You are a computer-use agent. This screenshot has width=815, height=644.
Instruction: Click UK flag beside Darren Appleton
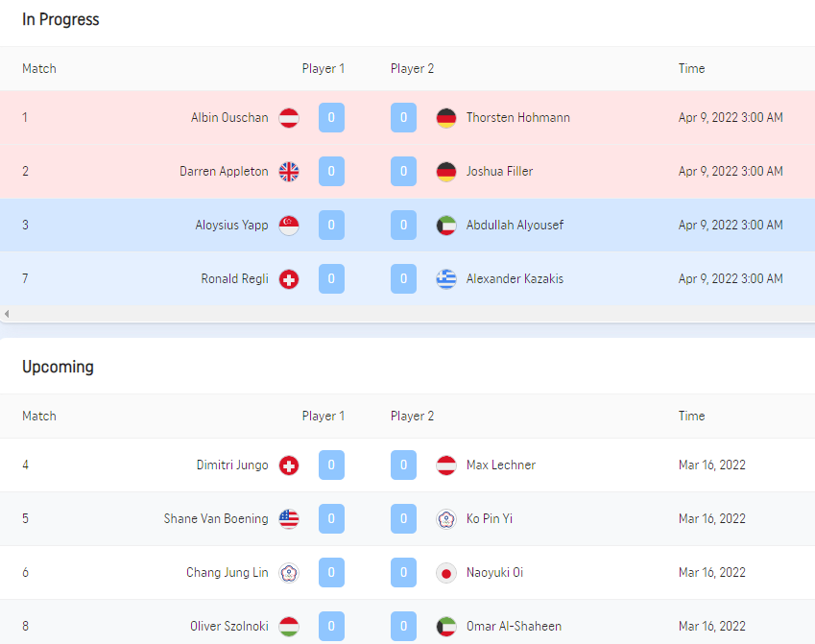pos(289,172)
